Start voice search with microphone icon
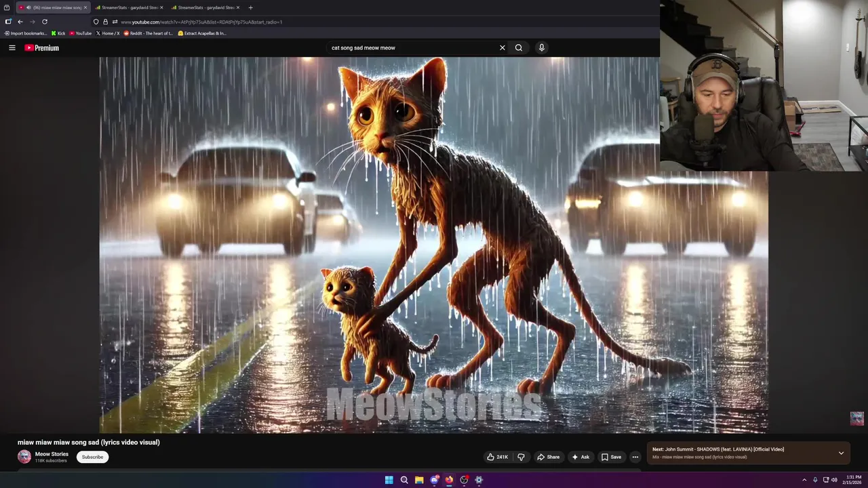868x488 pixels. tap(541, 47)
